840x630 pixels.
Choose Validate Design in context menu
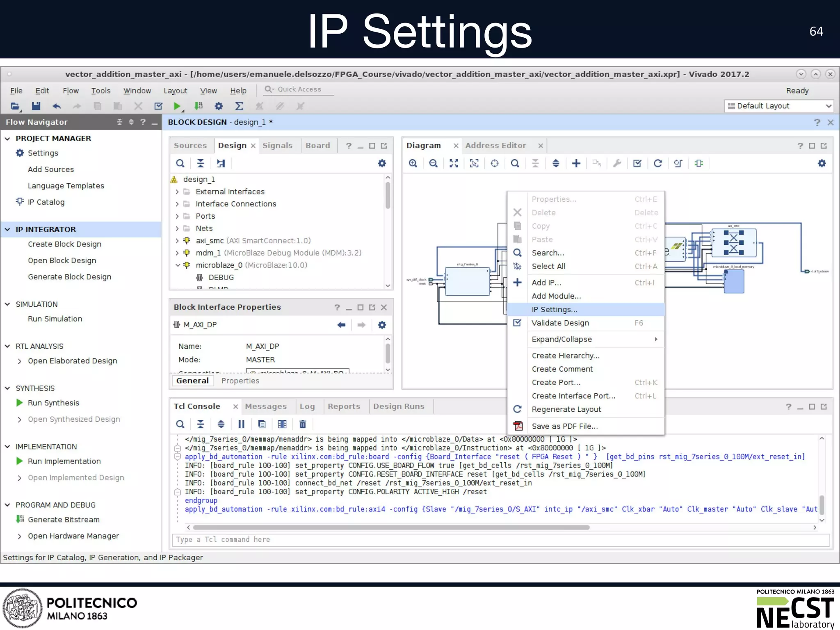coord(586,323)
